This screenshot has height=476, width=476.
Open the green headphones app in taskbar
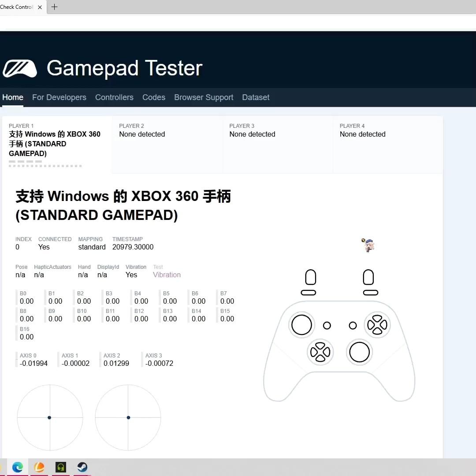click(61, 467)
